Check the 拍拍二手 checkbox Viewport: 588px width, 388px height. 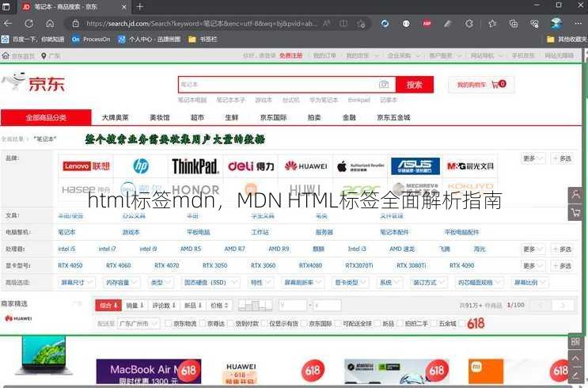(400, 323)
